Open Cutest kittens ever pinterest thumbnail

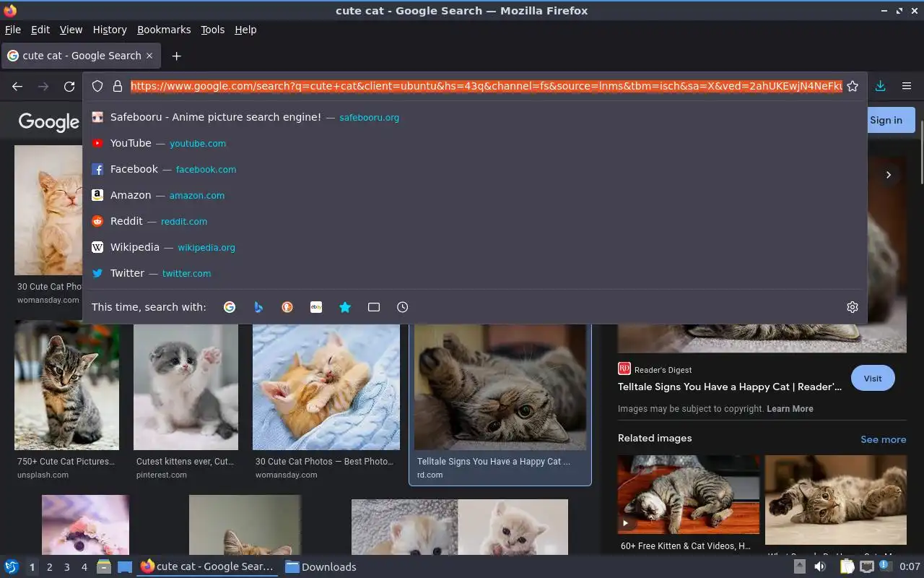click(186, 387)
